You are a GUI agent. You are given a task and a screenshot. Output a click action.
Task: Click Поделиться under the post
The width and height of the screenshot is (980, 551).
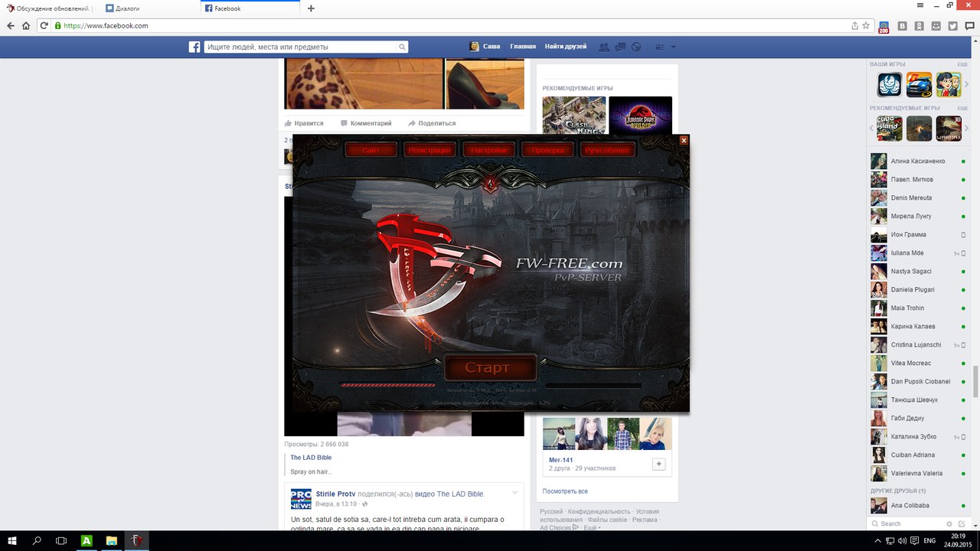(x=432, y=123)
